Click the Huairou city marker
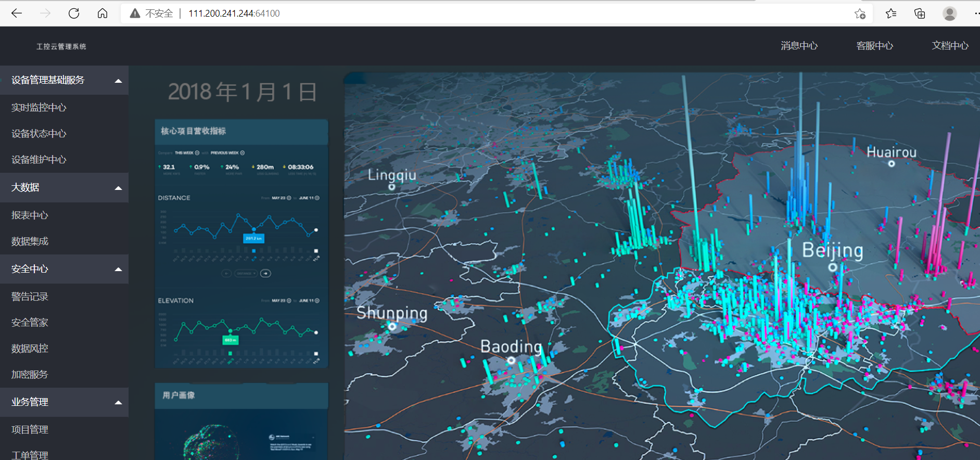This screenshot has height=460, width=980. 892,164
